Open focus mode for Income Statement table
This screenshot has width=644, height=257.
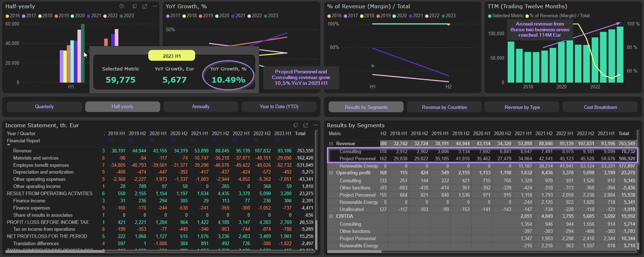(x=306, y=125)
